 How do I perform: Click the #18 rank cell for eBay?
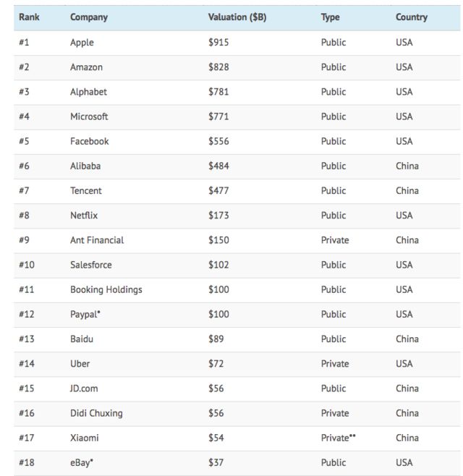[27, 462]
